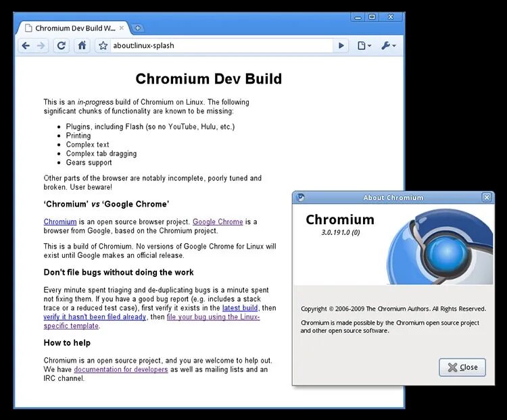Open the page menu dropdown

(364, 45)
